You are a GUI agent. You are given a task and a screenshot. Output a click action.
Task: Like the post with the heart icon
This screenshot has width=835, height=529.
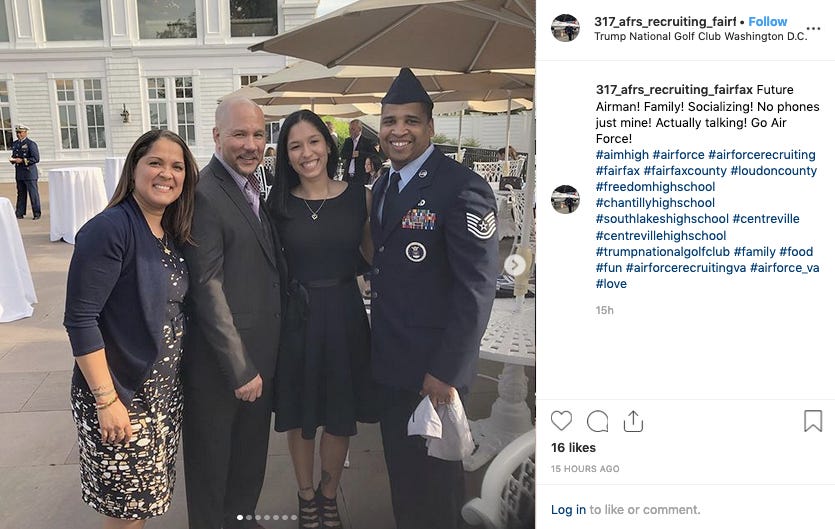point(561,421)
